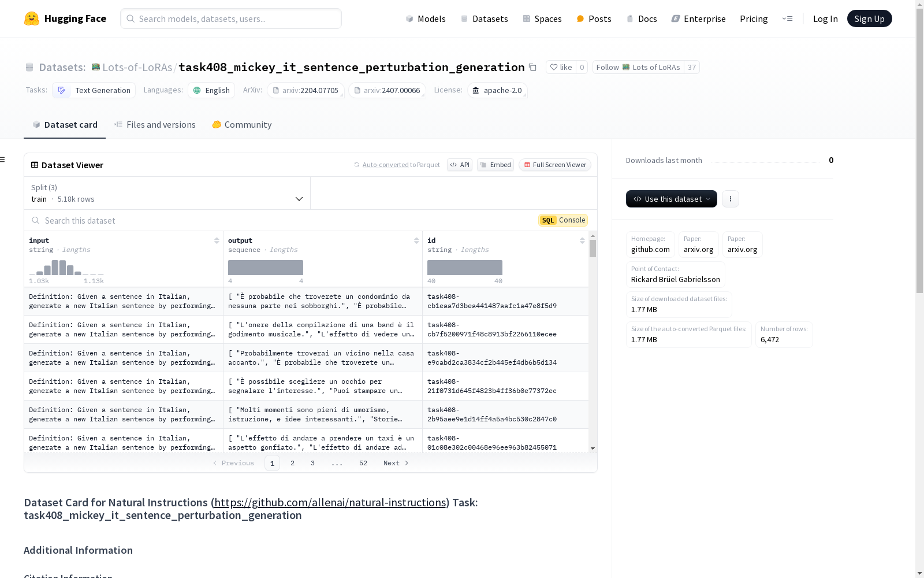Jump to page 52 of dataset rows
This screenshot has height=578, width=924.
(x=363, y=463)
